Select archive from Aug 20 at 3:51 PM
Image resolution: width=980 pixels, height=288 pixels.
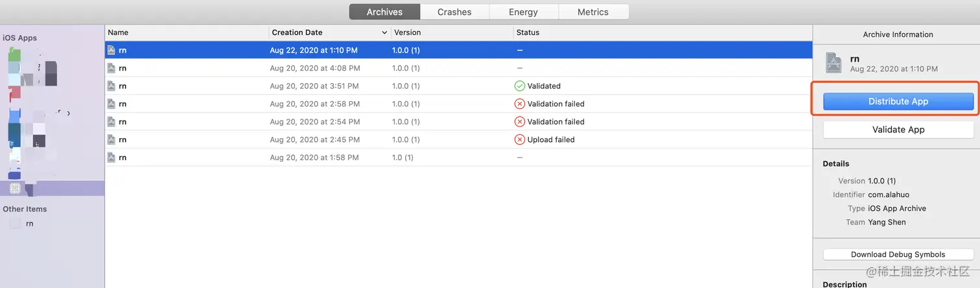point(314,86)
